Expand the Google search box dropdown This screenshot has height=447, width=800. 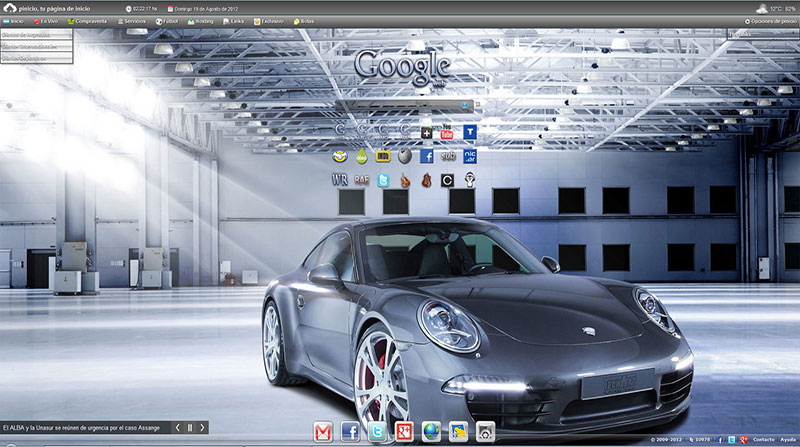point(465,104)
